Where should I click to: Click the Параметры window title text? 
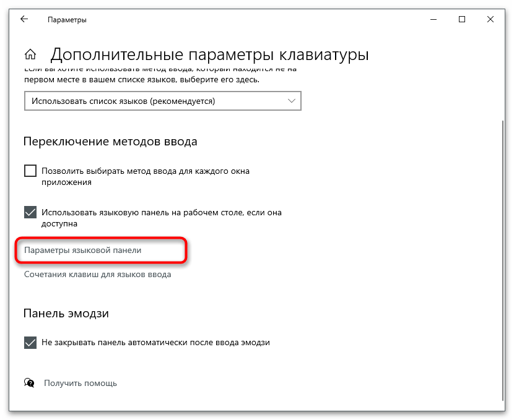point(67,20)
